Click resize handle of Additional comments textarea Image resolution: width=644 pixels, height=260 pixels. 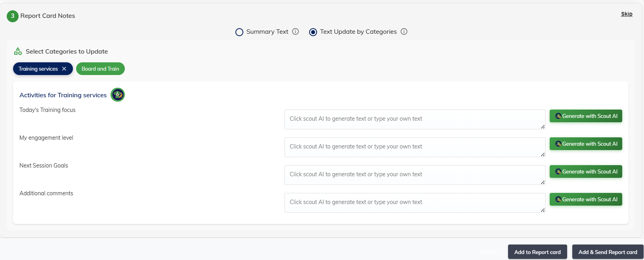543,210
